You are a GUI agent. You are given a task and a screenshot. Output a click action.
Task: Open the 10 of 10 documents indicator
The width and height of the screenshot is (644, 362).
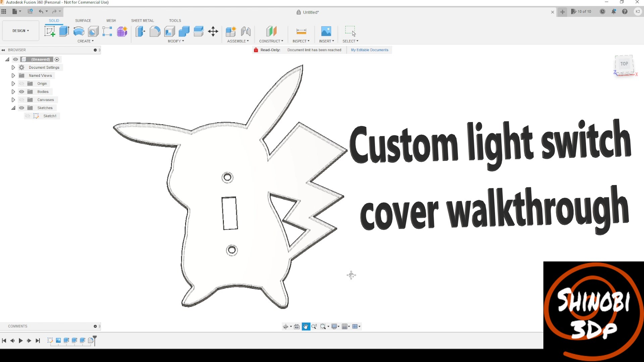[x=581, y=11]
